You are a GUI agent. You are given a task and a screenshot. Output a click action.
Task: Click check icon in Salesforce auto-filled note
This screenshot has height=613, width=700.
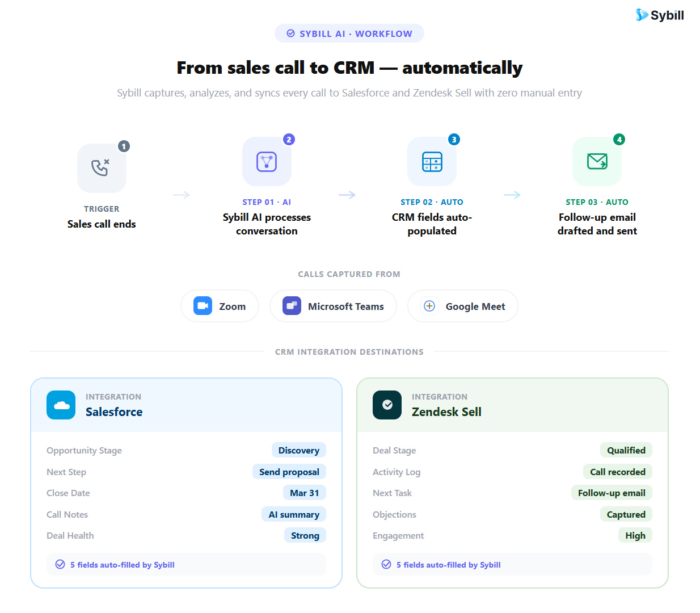pos(60,564)
